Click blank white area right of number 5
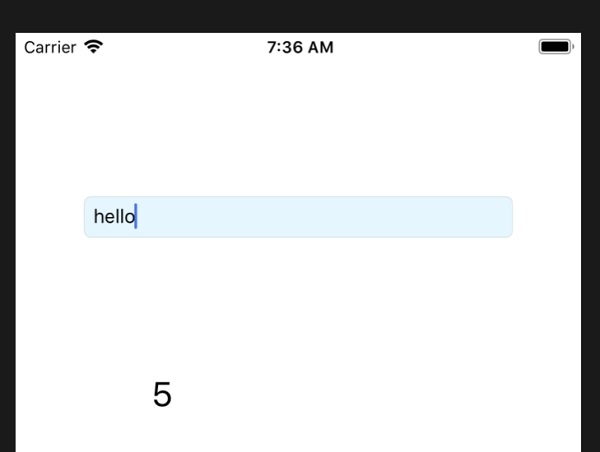This screenshot has width=600, height=452. pos(380,395)
